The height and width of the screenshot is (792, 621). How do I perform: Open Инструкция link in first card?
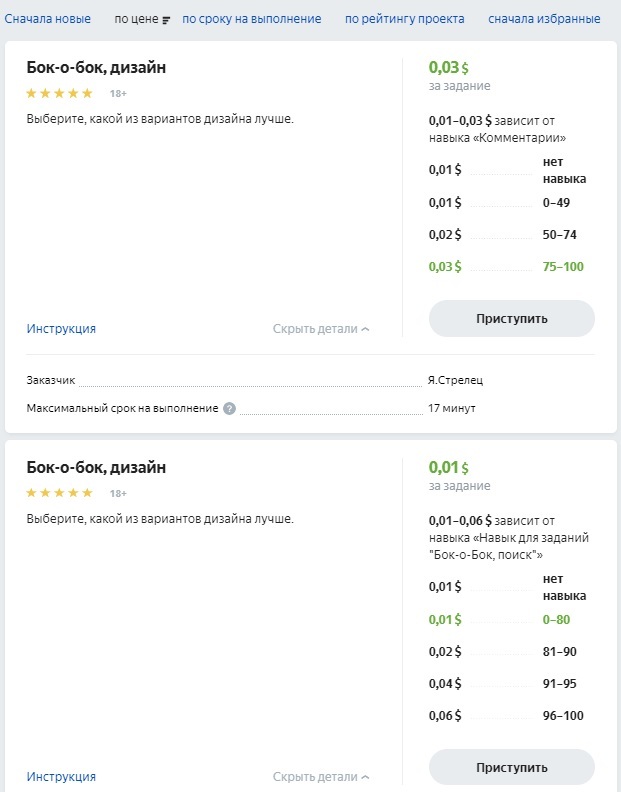[x=61, y=329]
